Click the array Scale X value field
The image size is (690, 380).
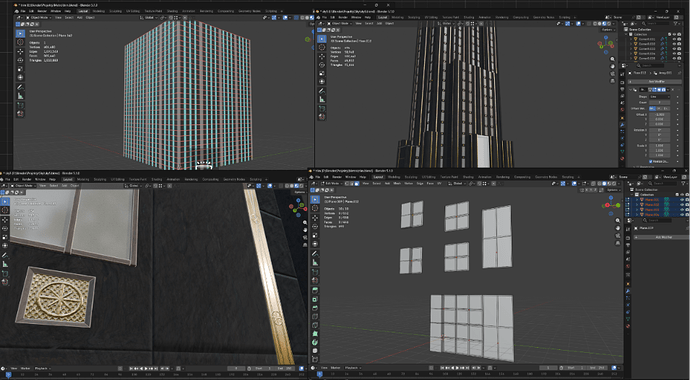(x=659, y=146)
